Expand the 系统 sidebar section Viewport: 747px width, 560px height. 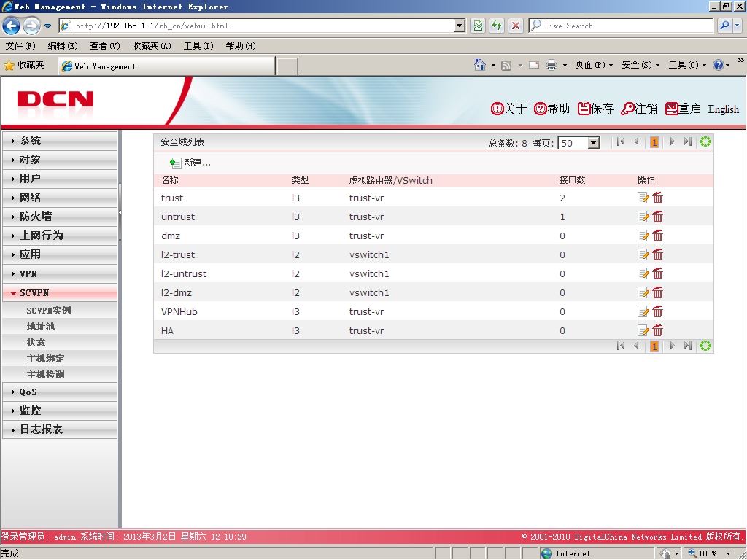coord(60,141)
